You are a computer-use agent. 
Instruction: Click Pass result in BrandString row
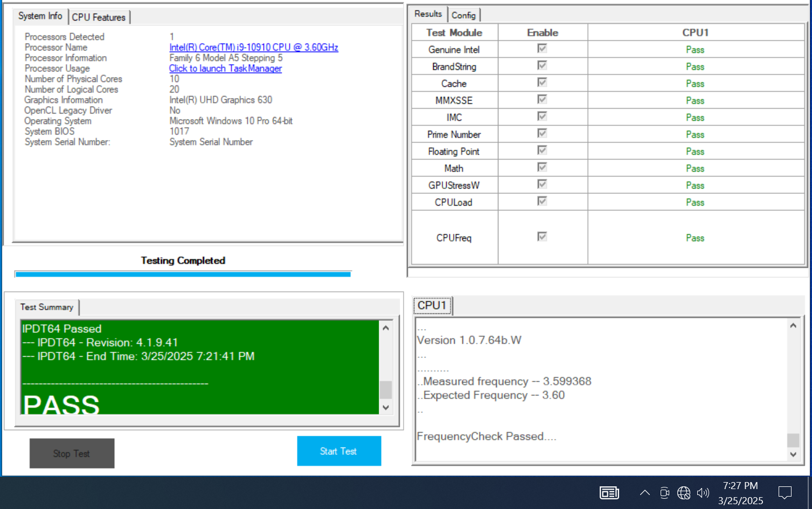point(695,67)
